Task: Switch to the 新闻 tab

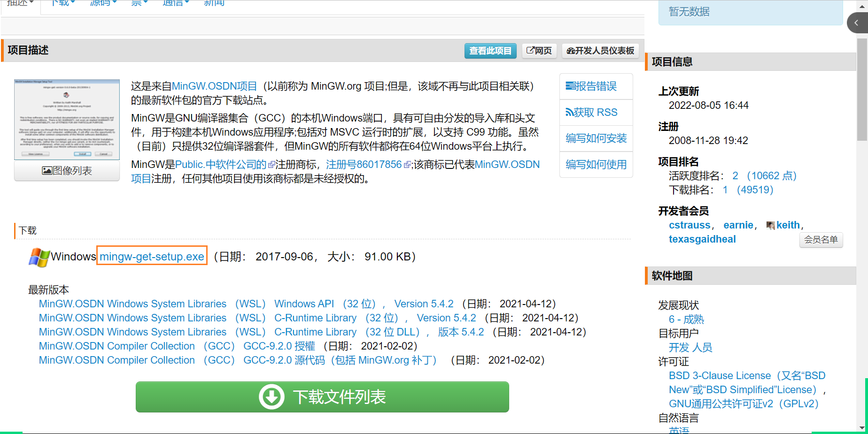Action: tap(214, 4)
